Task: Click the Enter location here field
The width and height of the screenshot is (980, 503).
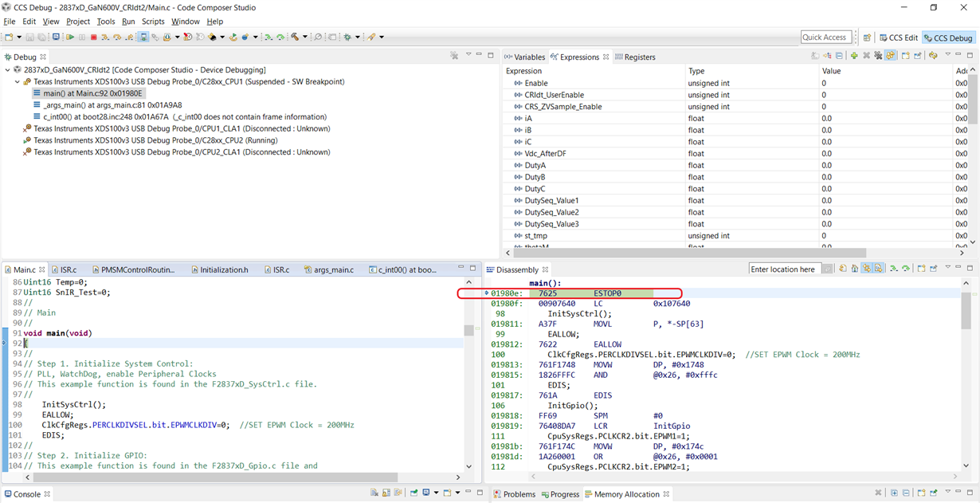Action: (x=784, y=269)
